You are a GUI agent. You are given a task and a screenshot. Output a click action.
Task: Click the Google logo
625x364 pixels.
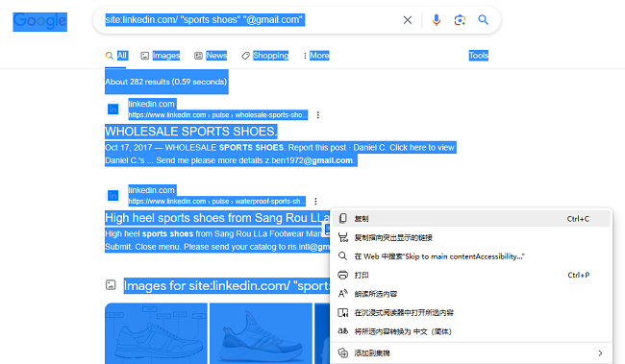click(39, 21)
